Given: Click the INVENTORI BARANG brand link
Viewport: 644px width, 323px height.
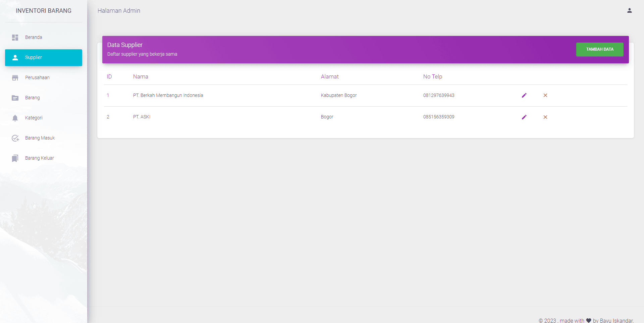Looking at the screenshot, I should point(44,11).
